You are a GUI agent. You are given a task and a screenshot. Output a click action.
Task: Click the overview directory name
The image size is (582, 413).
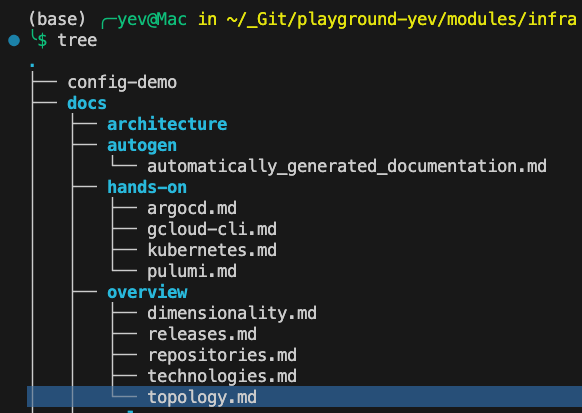click(x=147, y=292)
